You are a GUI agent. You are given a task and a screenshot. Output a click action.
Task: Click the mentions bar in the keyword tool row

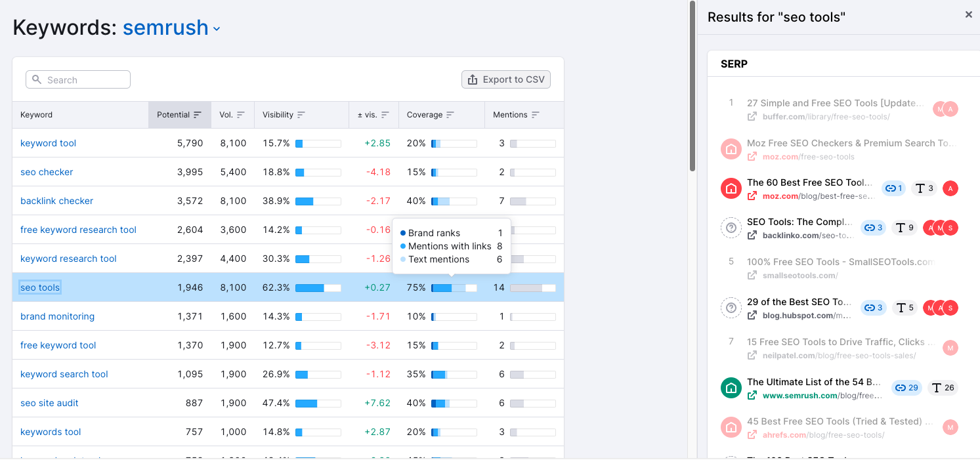click(x=533, y=143)
